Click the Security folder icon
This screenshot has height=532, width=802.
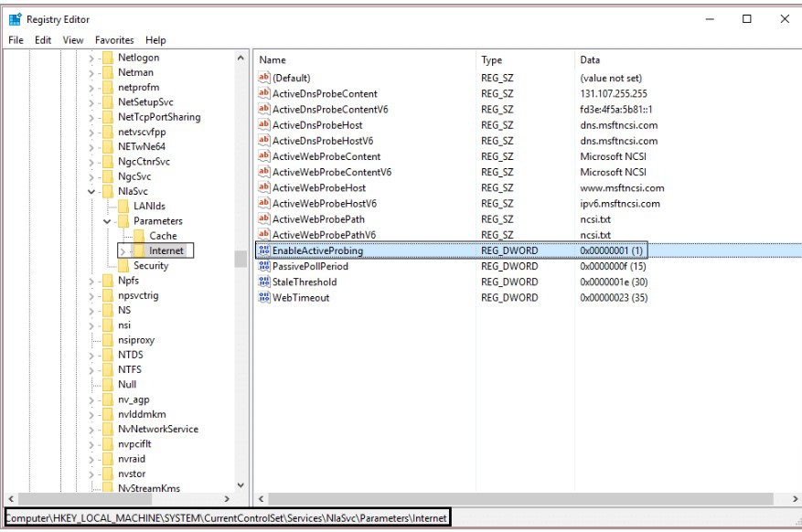pos(123,266)
